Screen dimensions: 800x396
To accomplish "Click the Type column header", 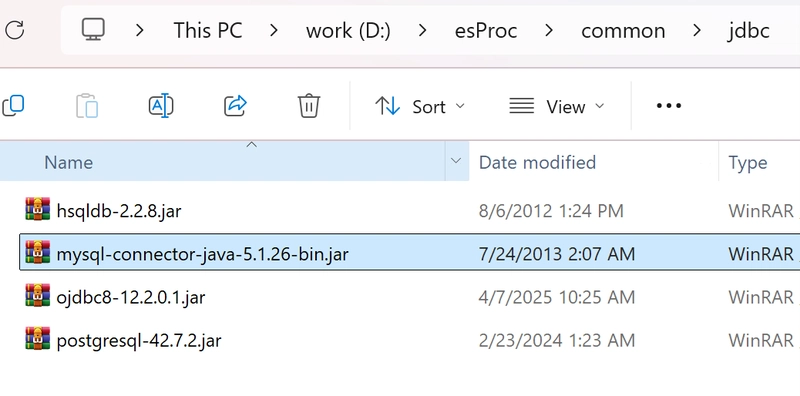I will point(747,162).
